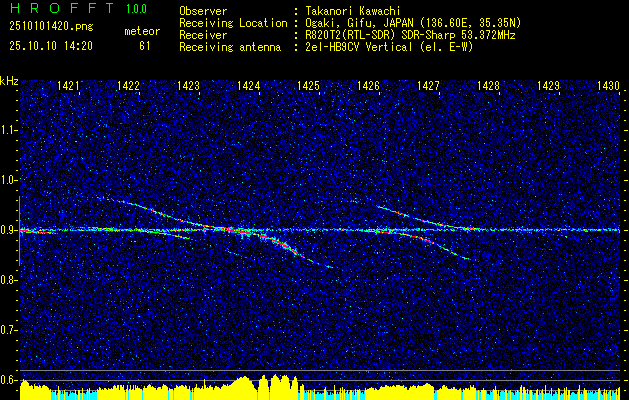Click the 1423 time axis marker
Screen dimensions: 629x400
[x=189, y=85]
